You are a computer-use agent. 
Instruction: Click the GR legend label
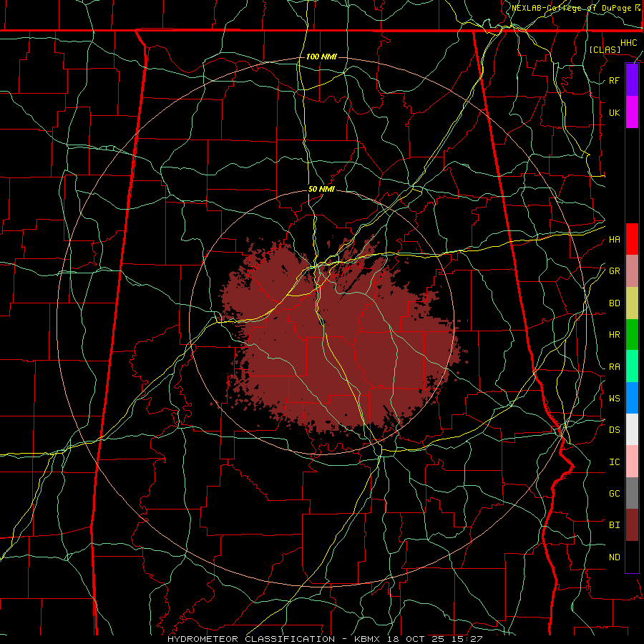[614, 271]
